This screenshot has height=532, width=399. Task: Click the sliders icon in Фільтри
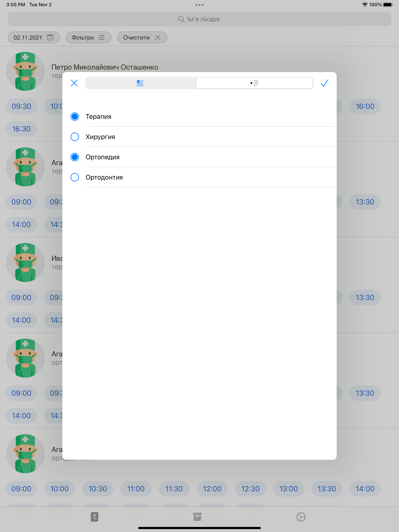coord(102,38)
